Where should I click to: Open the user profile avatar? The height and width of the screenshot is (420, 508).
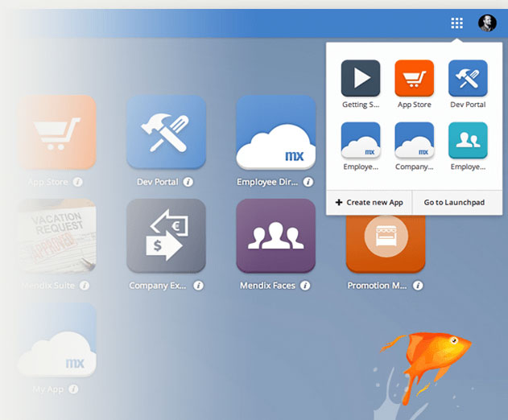(487, 23)
